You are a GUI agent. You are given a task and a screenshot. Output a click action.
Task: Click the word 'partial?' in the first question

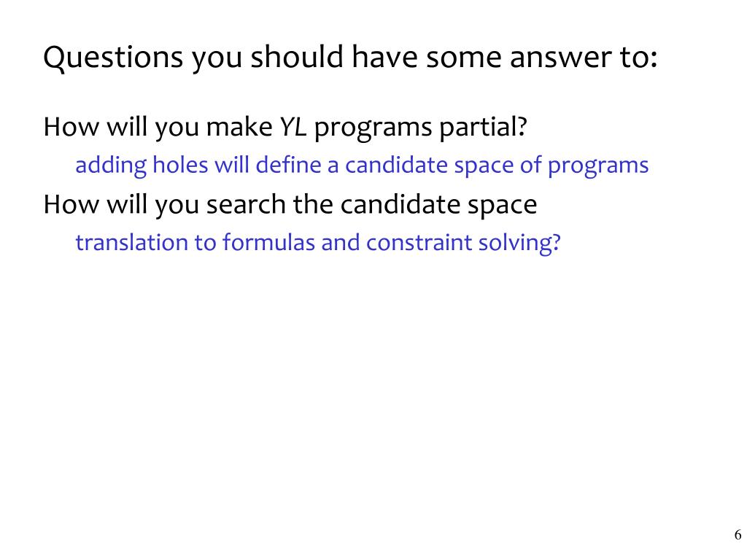[483, 128]
